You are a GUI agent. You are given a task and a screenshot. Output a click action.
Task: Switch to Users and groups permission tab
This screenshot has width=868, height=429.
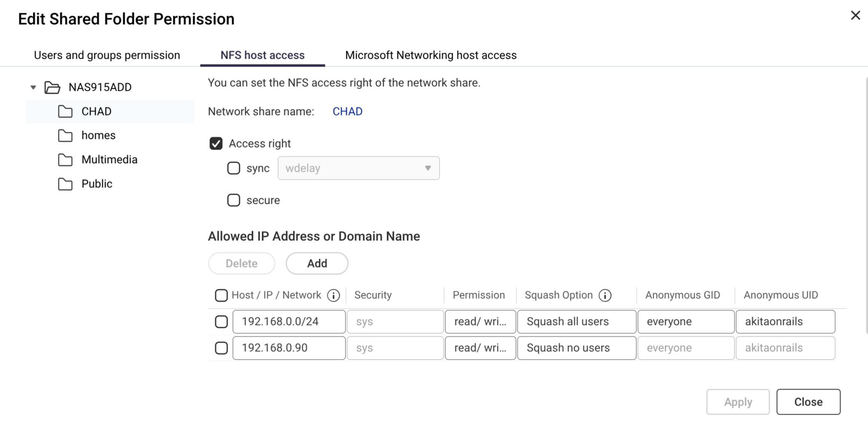pyautogui.click(x=107, y=55)
